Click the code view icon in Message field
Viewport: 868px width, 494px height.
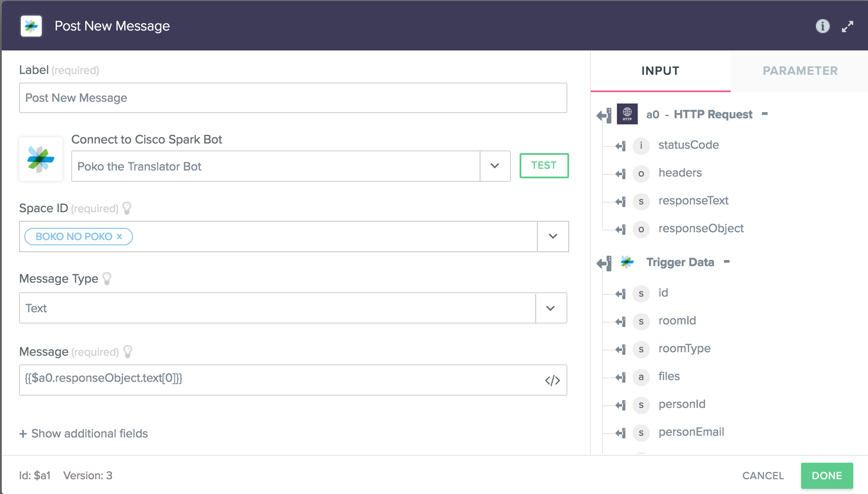[552, 381]
